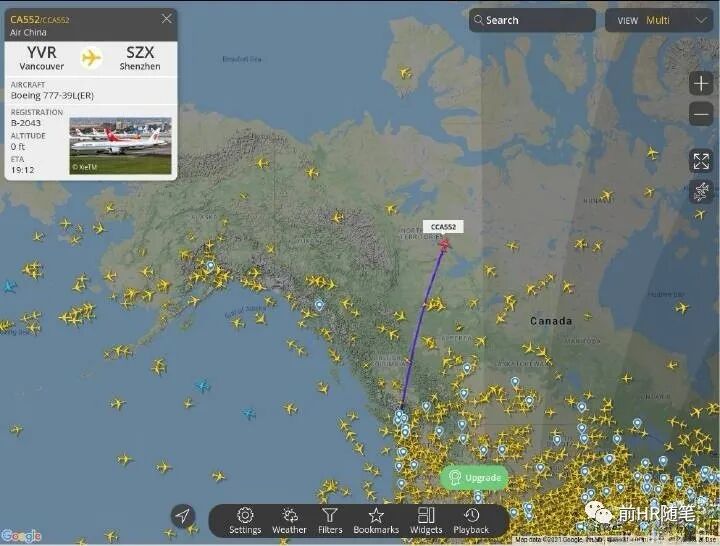
Task: Open the Filters funnel icon
Action: pyautogui.click(x=330, y=515)
